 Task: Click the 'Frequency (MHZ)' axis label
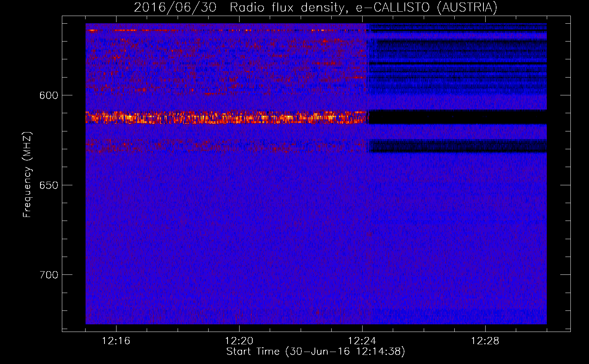coord(27,174)
